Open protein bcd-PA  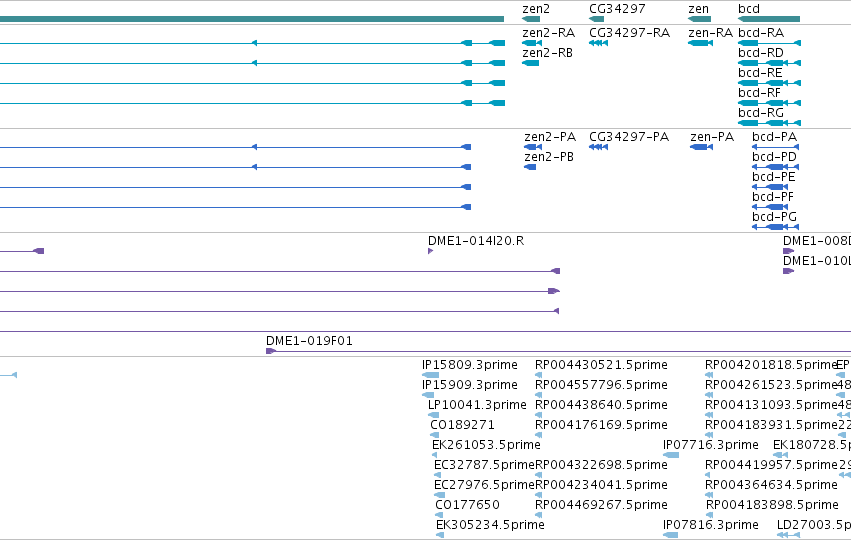(x=774, y=137)
